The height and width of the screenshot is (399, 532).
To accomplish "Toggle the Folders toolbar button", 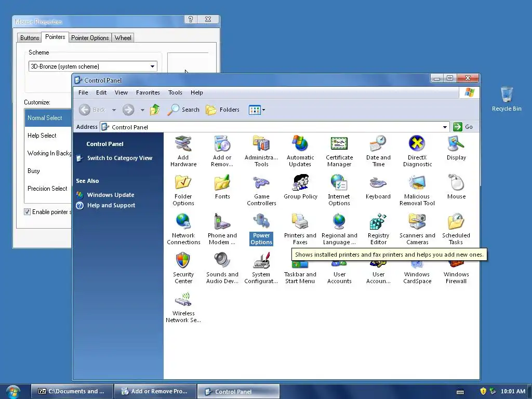I will (222, 110).
